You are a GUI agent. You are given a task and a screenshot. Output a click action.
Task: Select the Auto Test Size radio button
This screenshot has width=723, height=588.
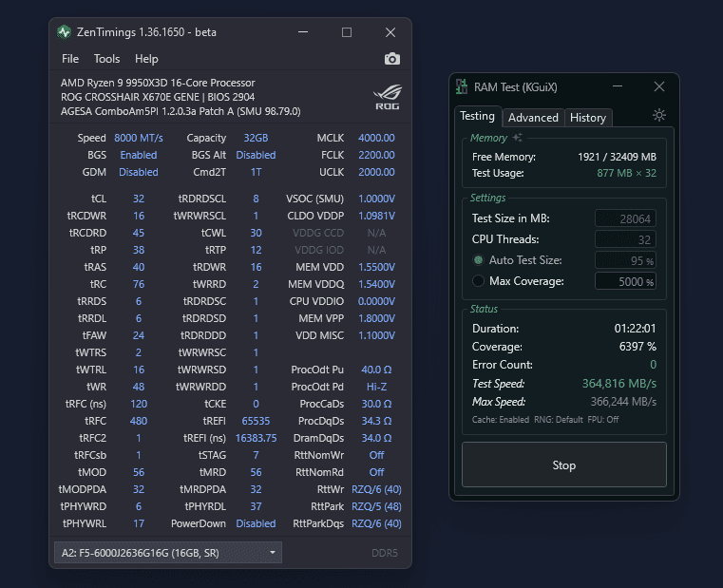pos(478,260)
